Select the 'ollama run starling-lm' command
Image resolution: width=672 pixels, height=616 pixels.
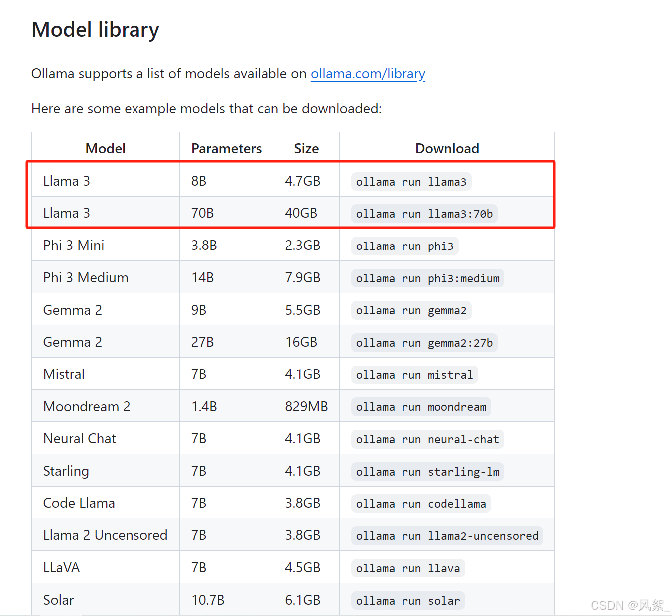click(x=428, y=472)
